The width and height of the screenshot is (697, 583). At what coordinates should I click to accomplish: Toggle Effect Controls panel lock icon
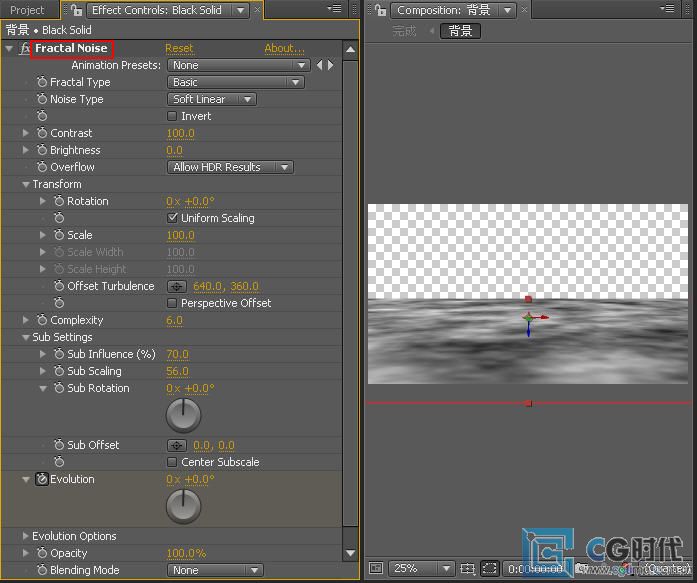point(76,10)
